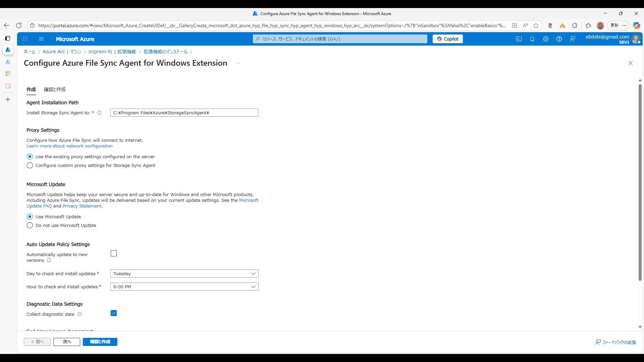
Task: Click the Install Storage Sync Agent path field
Action: pyautogui.click(x=184, y=113)
